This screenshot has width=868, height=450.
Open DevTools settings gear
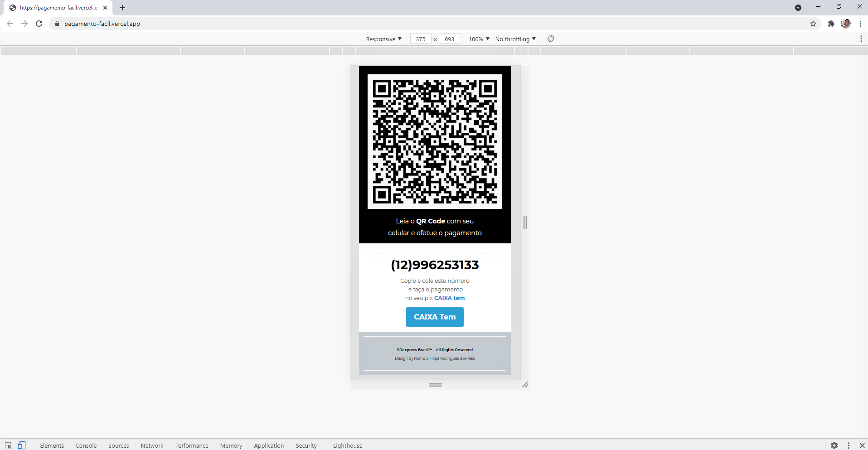834,445
